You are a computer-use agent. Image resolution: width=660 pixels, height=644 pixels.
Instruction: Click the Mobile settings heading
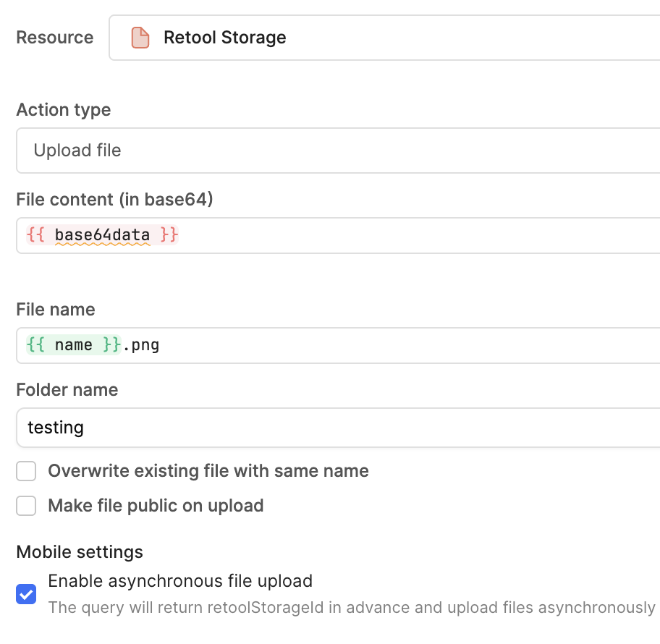[x=80, y=552]
